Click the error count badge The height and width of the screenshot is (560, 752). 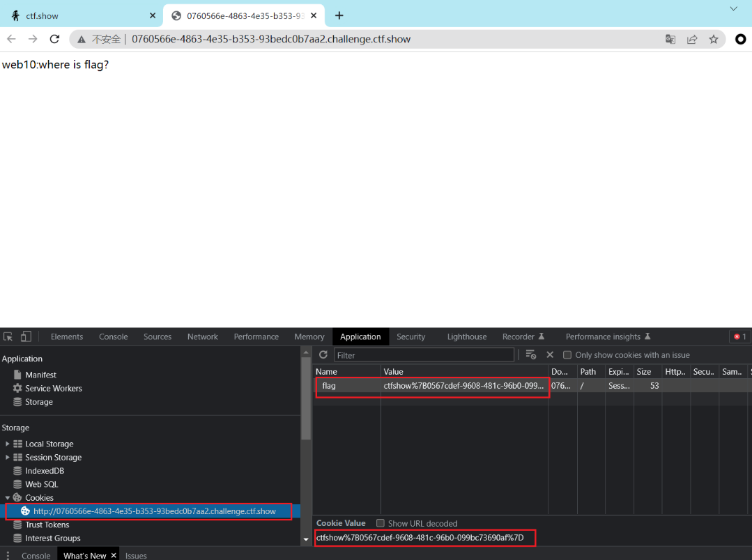740,336
